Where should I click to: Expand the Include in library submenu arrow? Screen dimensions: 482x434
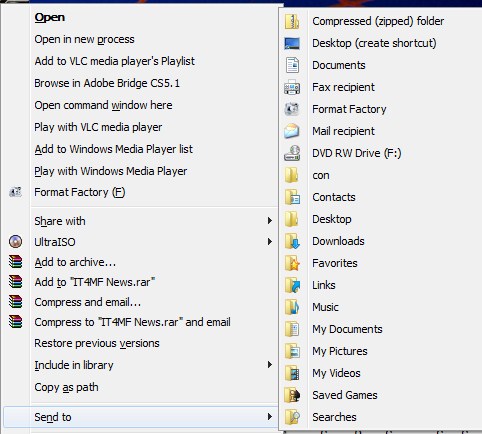pyautogui.click(x=270, y=365)
